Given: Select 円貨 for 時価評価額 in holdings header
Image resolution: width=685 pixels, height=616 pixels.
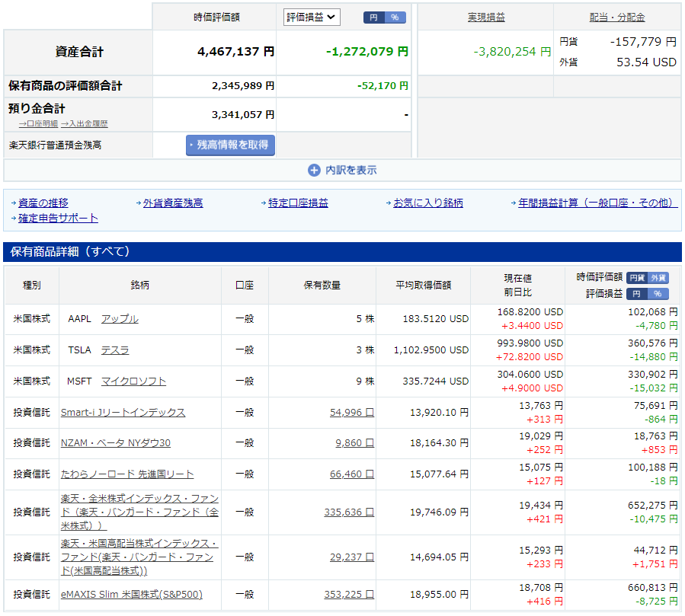Looking at the screenshot, I should 636,278.
